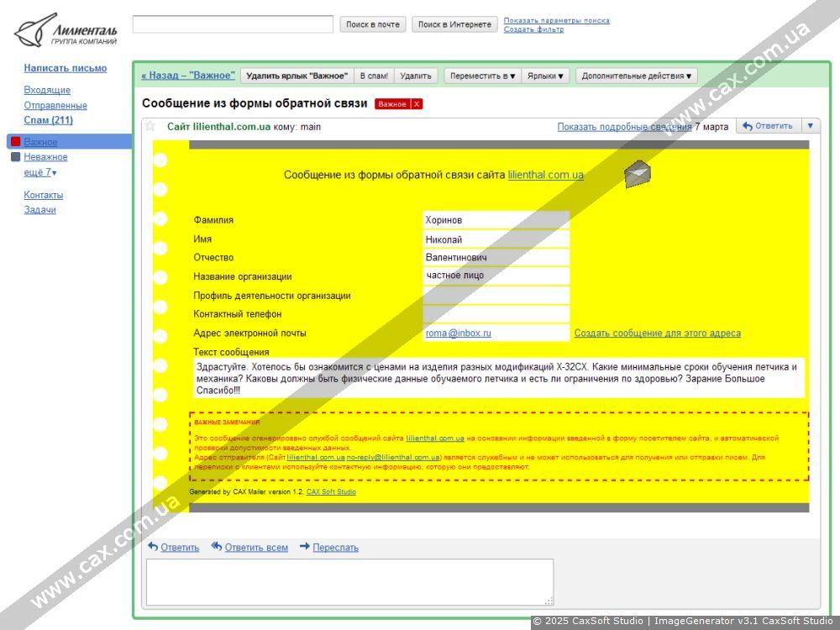Click 'Написать письмо' to compose

(x=66, y=68)
